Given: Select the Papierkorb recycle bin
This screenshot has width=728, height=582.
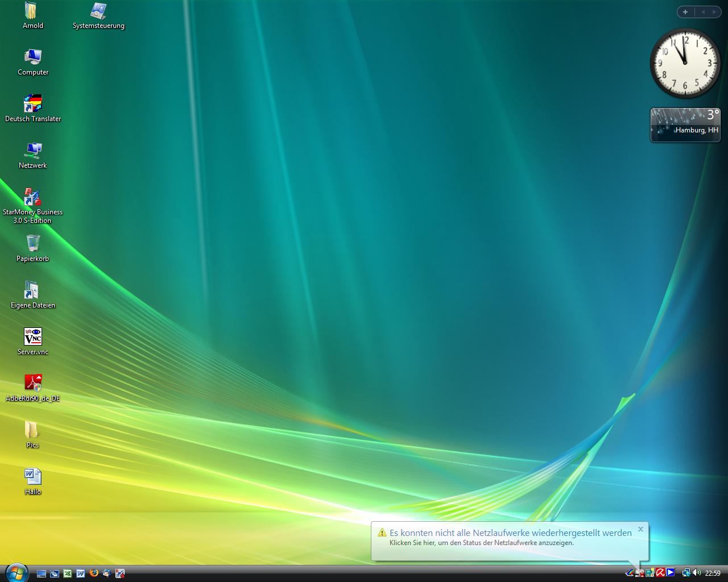Looking at the screenshot, I should click(33, 249).
